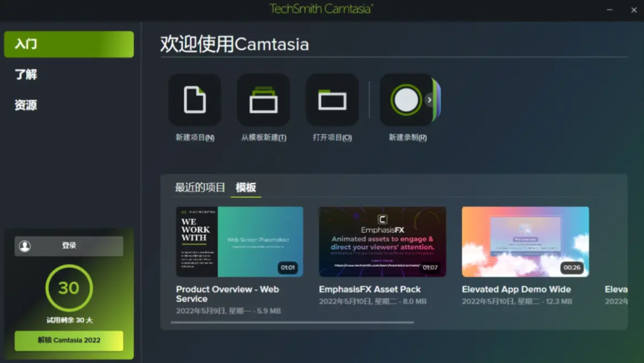Viewport: 644px width, 363px height.
Task: Click the EmphasisFX logo in the thumbnail
Action: pos(382,219)
